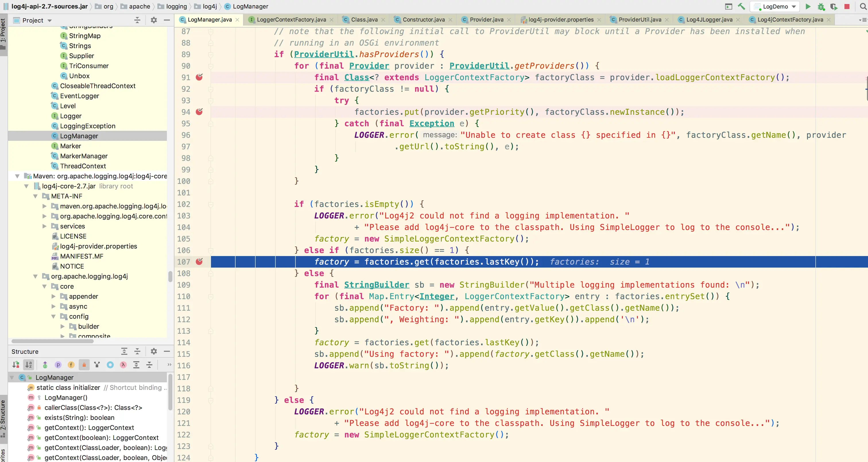Collapse all in the Project panel header
This screenshot has width=868, height=462.
(x=137, y=20)
